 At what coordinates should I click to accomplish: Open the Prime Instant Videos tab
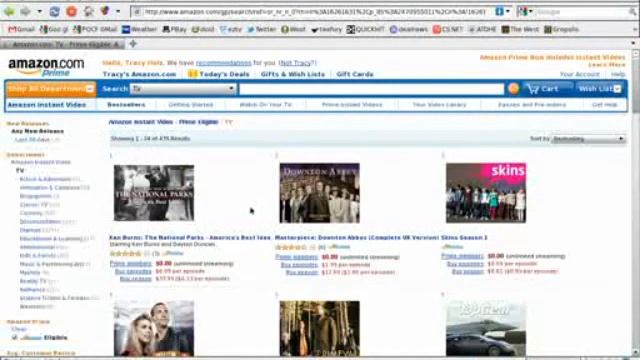(x=352, y=105)
